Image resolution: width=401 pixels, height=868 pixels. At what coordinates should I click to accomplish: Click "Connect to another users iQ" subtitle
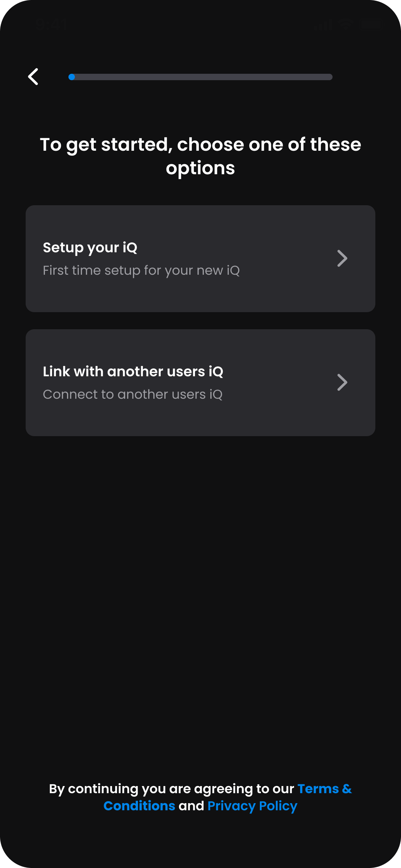click(x=133, y=394)
